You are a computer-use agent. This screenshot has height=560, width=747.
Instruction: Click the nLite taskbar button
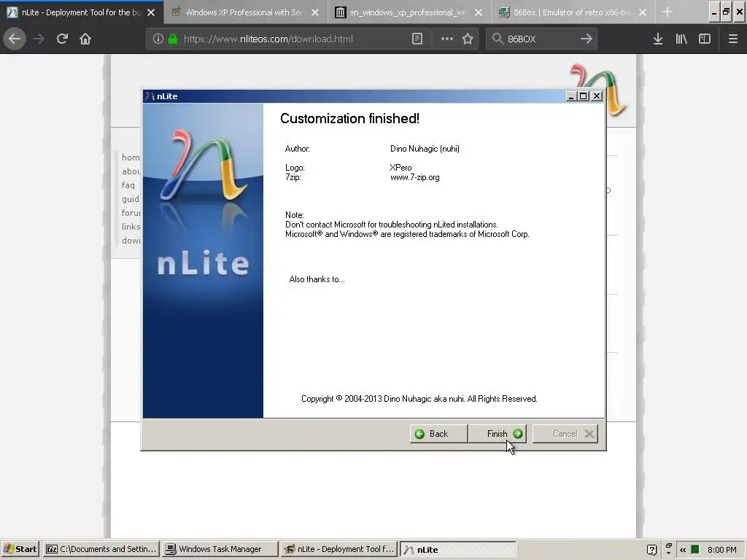pyautogui.click(x=458, y=549)
